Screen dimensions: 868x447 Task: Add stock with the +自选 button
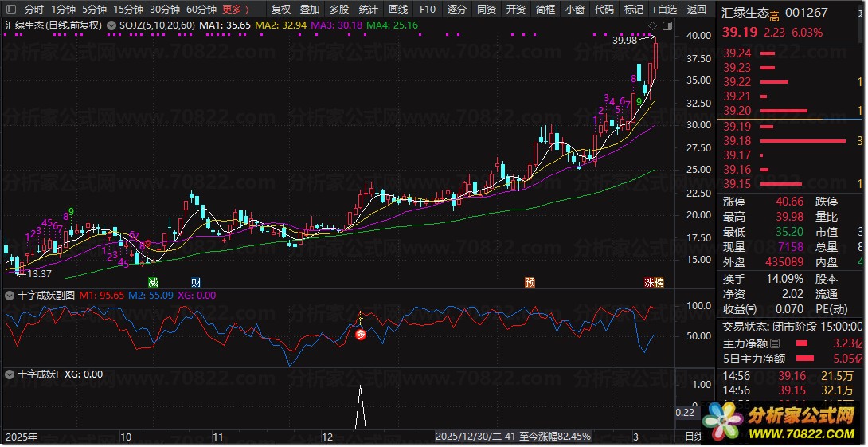point(664,10)
